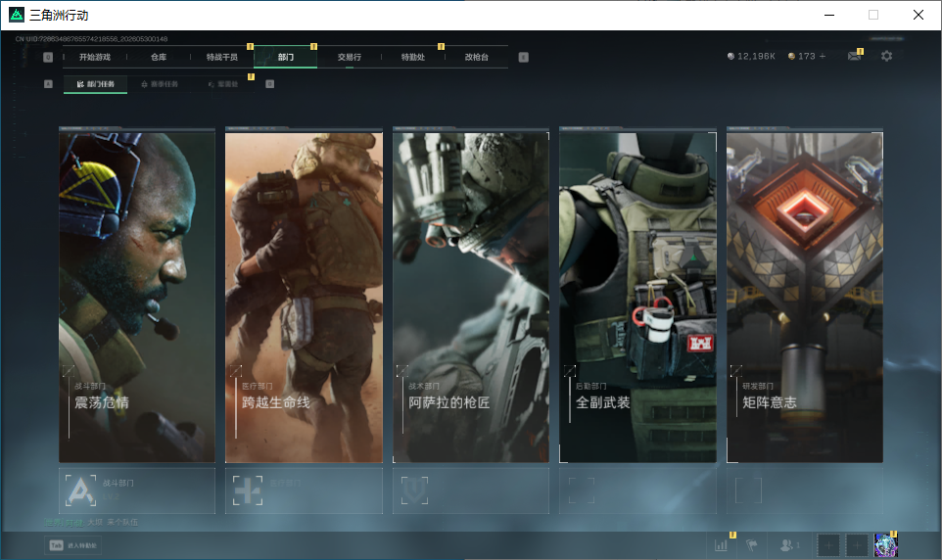Open the friends list icon
Viewport: 942px width, 560px height.
click(x=788, y=545)
